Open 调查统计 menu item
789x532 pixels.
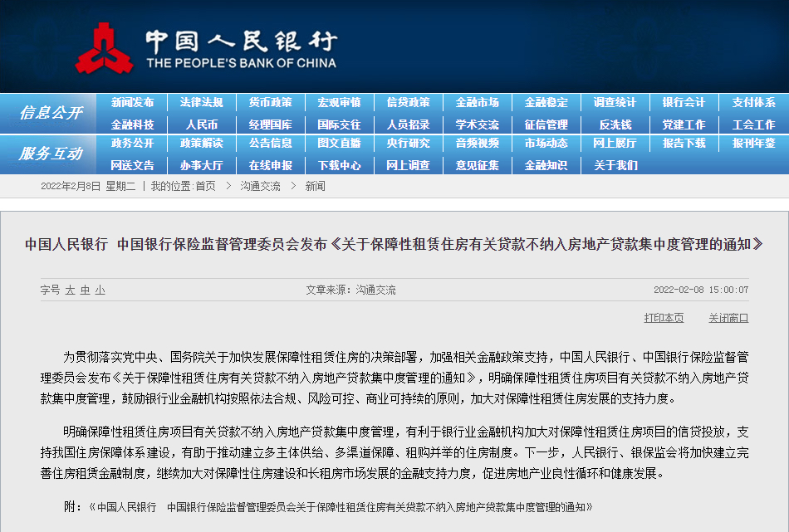[x=615, y=103]
